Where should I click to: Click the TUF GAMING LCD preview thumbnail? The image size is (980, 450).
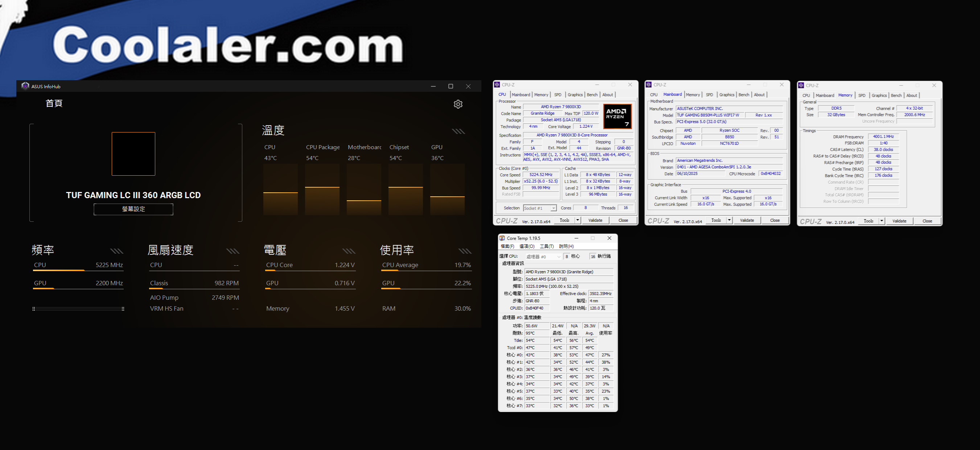coord(133,154)
